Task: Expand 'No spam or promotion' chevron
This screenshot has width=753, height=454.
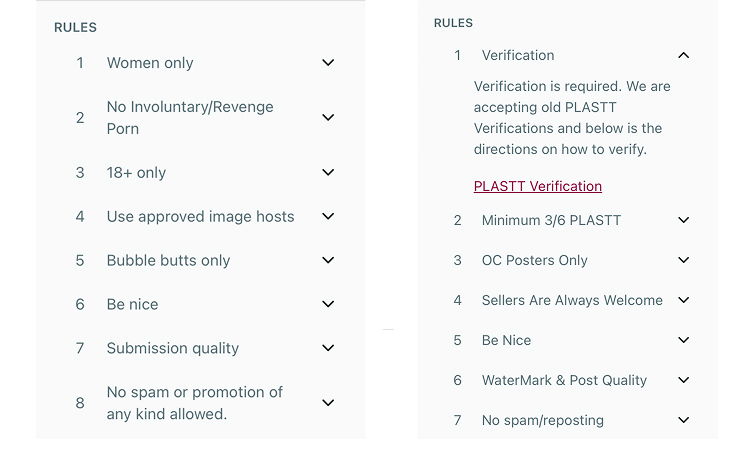Action: [x=328, y=403]
